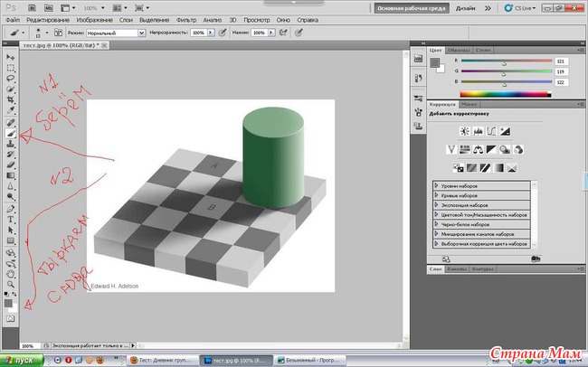Select the Hand tool
588x367 pixels.
coord(11,274)
